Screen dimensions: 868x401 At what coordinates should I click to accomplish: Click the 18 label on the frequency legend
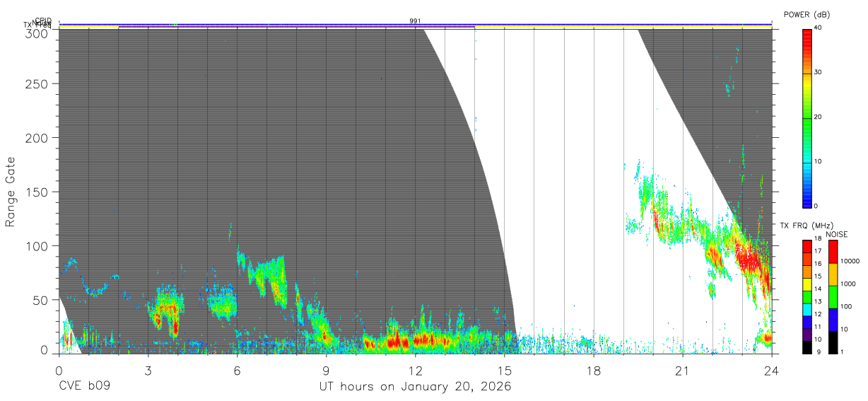coord(819,239)
